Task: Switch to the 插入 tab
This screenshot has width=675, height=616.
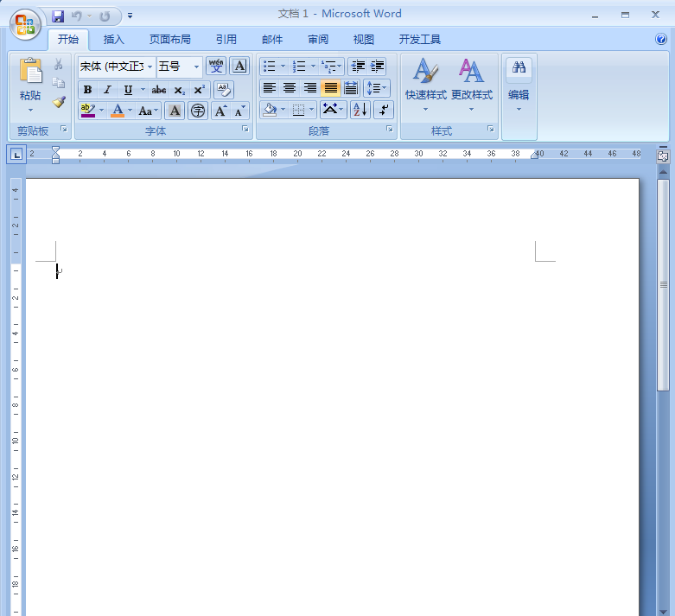Action: click(113, 40)
